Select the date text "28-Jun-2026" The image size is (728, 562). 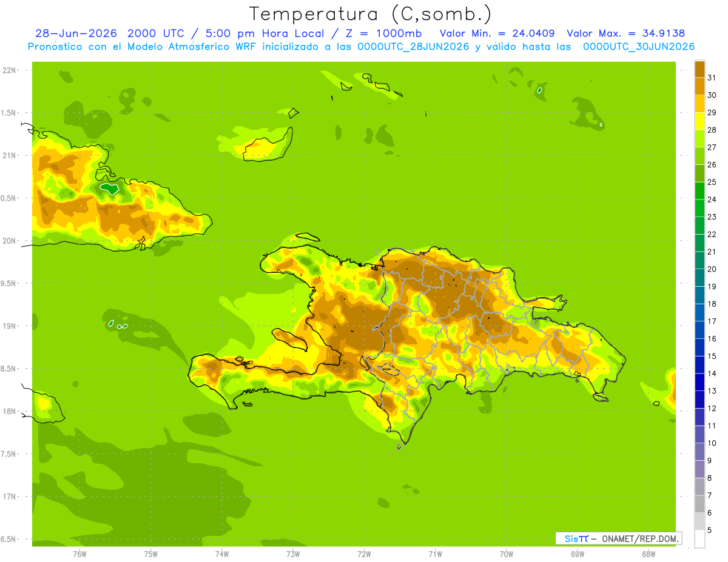pos(76,33)
